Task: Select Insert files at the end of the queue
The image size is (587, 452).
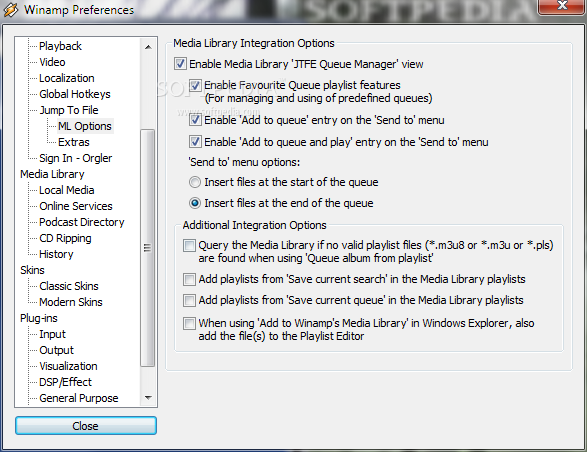Action: pyautogui.click(x=195, y=203)
